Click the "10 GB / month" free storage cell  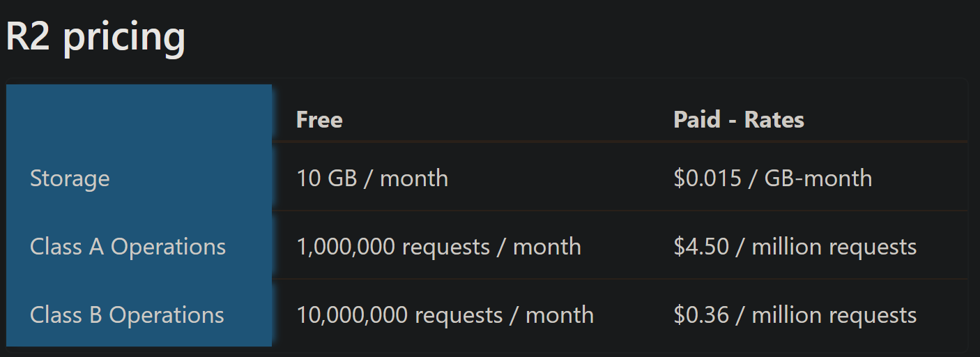(372, 178)
